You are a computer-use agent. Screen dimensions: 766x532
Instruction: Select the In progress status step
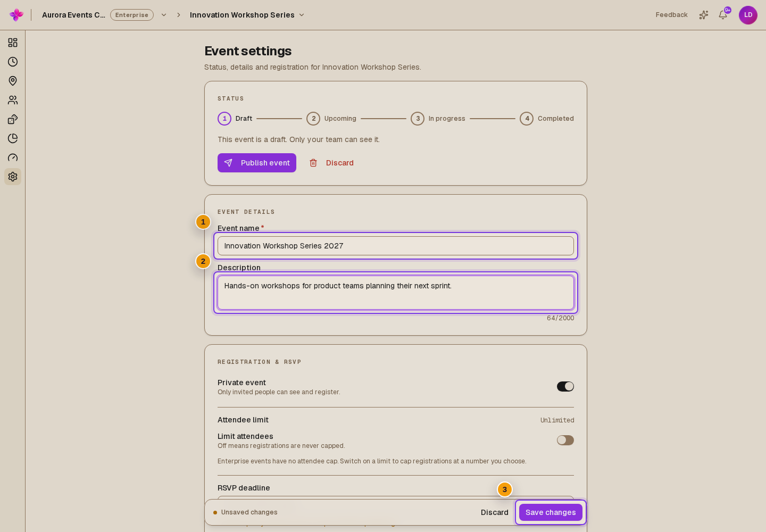(x=438, y=119)
